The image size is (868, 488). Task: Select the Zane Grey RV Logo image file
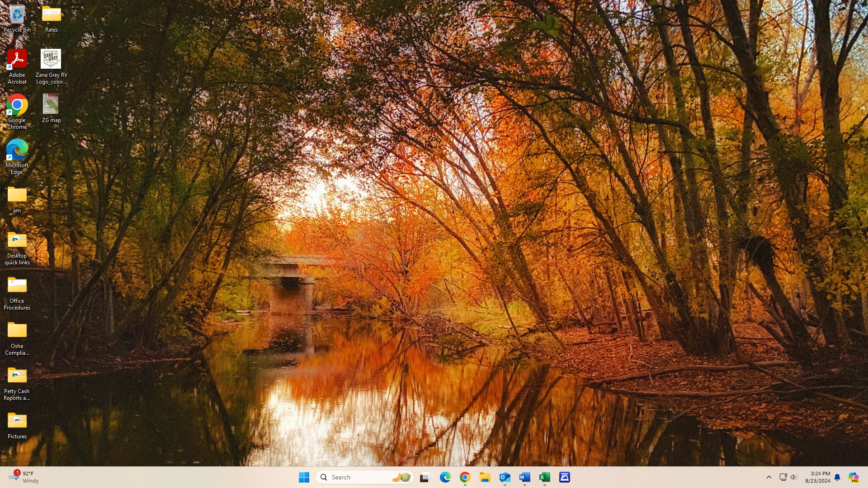pyautogui.click(x=51, y=66)
